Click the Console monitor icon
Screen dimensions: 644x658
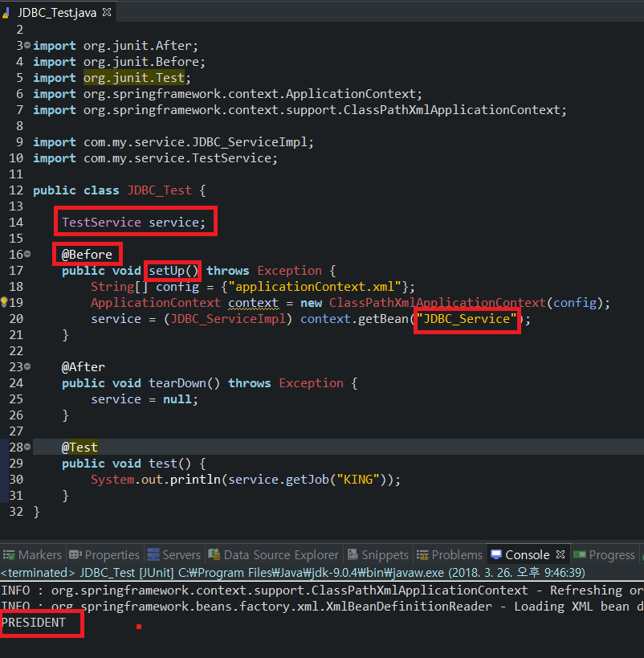[x=496, y=554]
